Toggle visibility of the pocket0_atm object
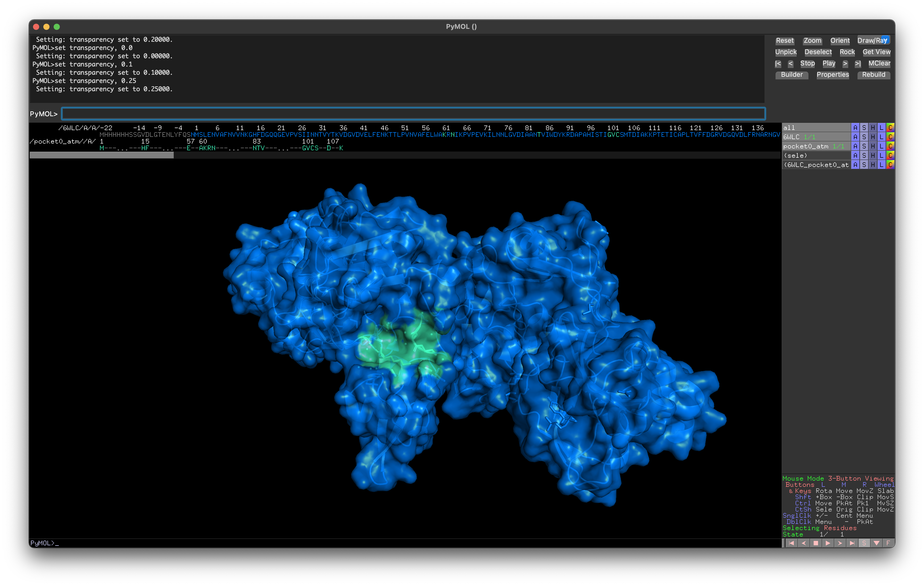Screen dimensions: 924x586 [806, 146]
